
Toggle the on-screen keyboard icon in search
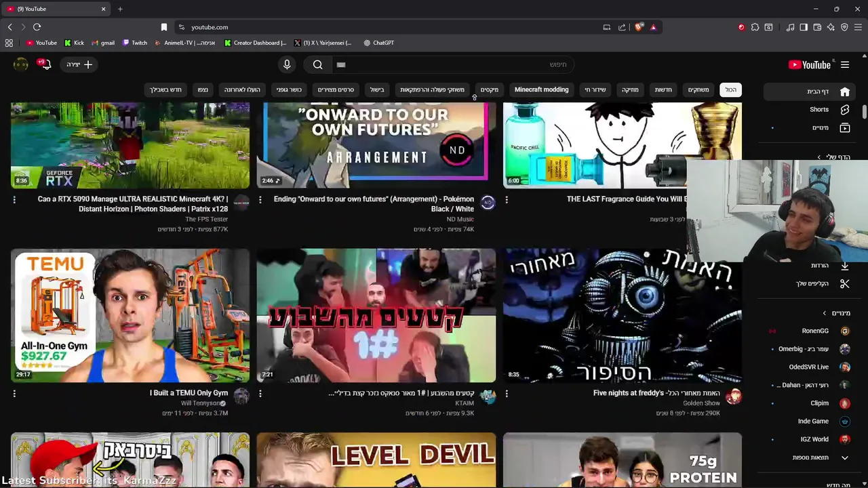coord(341,64)
